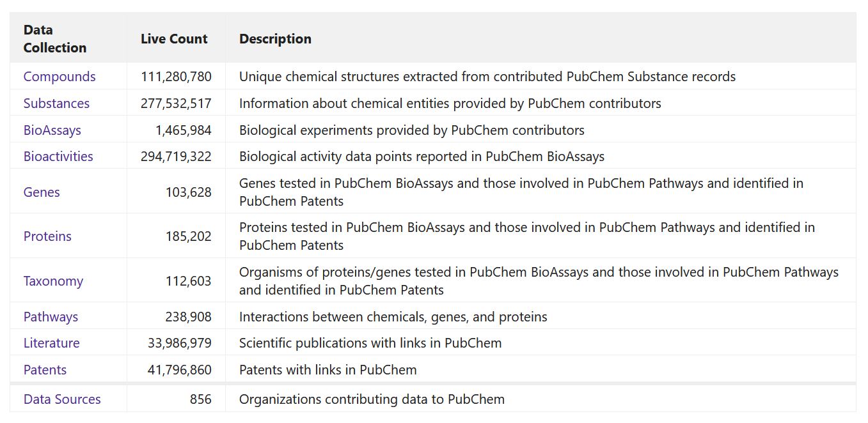Select the Substances count 277,532,517
868x423 pixels.
click(x=176, y=104)
